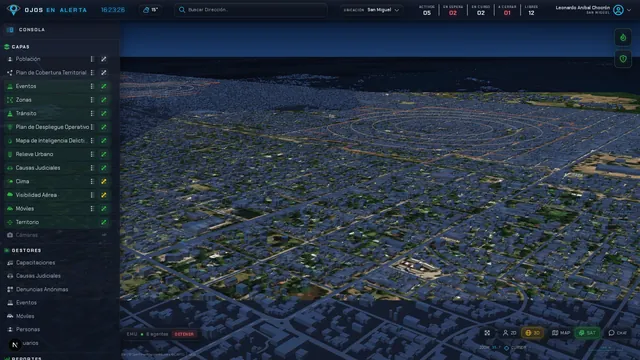Click the Visibilidad Aérea cloud icon
Image resolution: width=640 pixels, height=360 pixels.
tap(10, 195)
